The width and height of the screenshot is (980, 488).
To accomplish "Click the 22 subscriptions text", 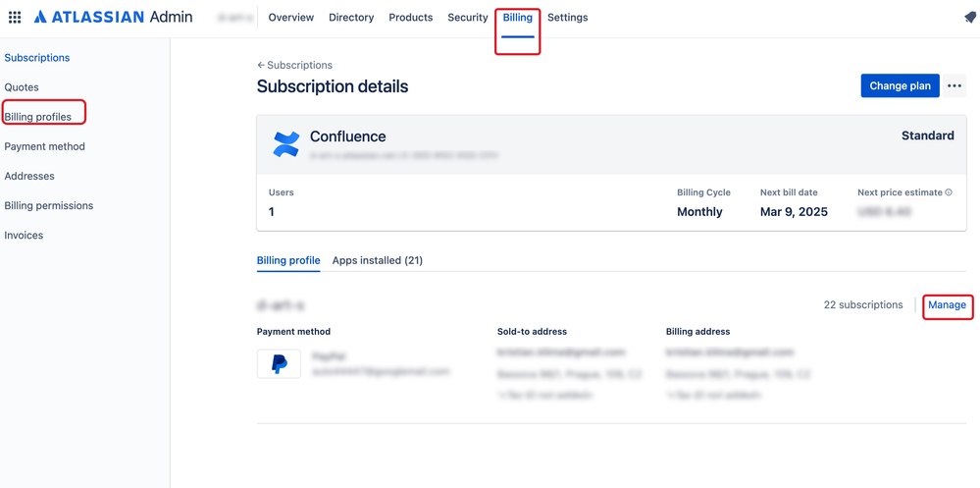I will coord(863,305).
